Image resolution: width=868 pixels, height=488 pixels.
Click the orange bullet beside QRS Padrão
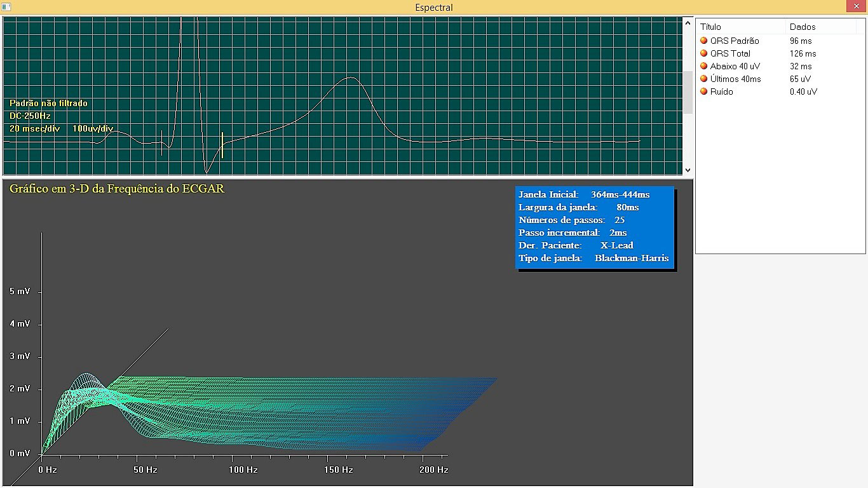tap(704, 41)
